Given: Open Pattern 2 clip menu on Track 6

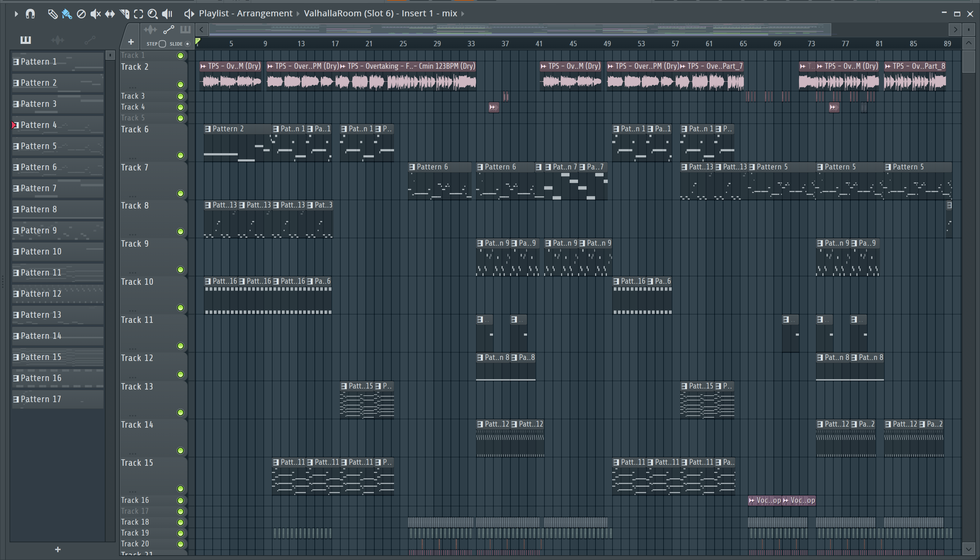Looking at the screenshot, I should coord(208,129).
